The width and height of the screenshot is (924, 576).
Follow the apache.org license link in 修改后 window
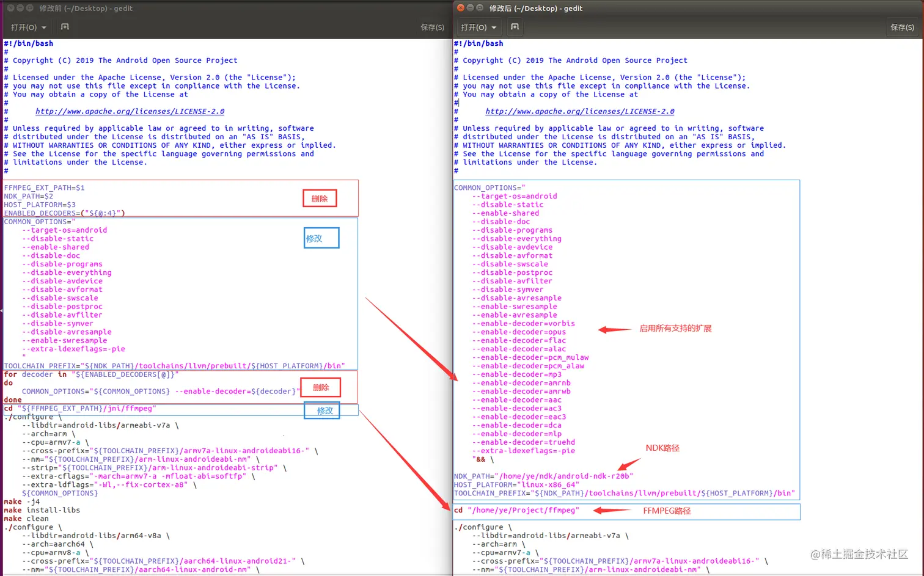(580, 111)
